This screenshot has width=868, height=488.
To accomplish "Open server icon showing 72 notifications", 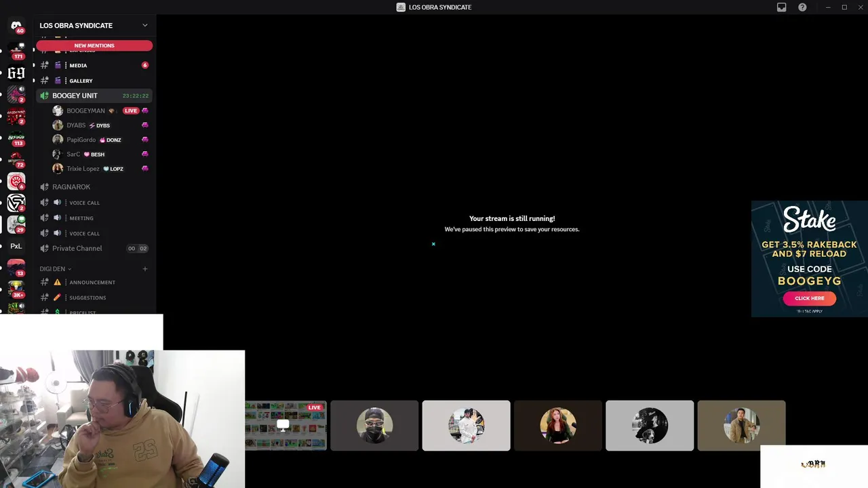I will click(x=16, y=159).
